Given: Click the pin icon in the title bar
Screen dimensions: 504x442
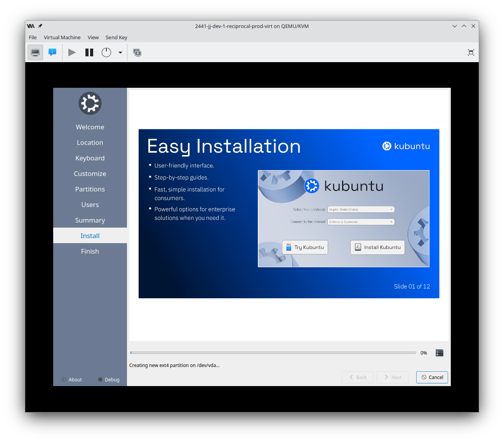Looking at the screenshot, I should 40,26.
